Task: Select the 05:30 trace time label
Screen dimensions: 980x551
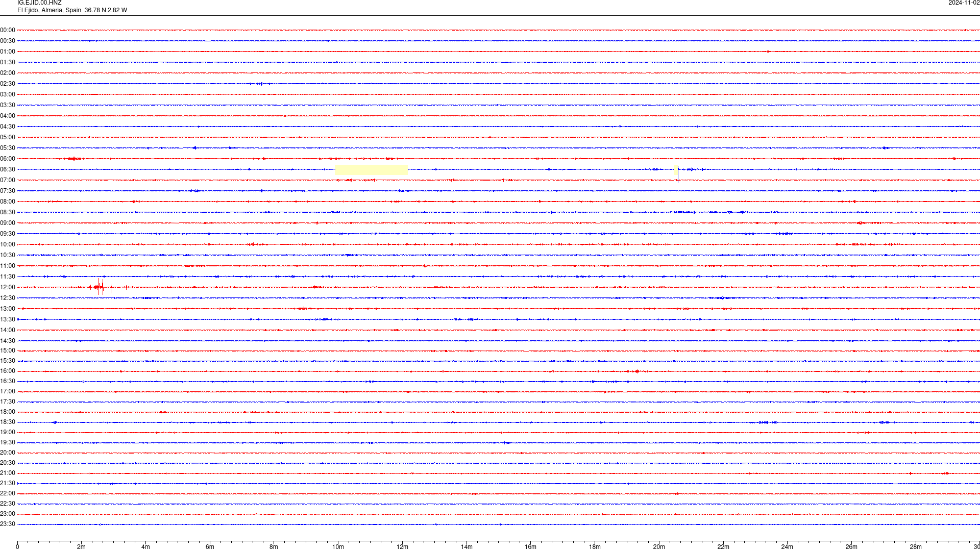Action: click(8, 148)
